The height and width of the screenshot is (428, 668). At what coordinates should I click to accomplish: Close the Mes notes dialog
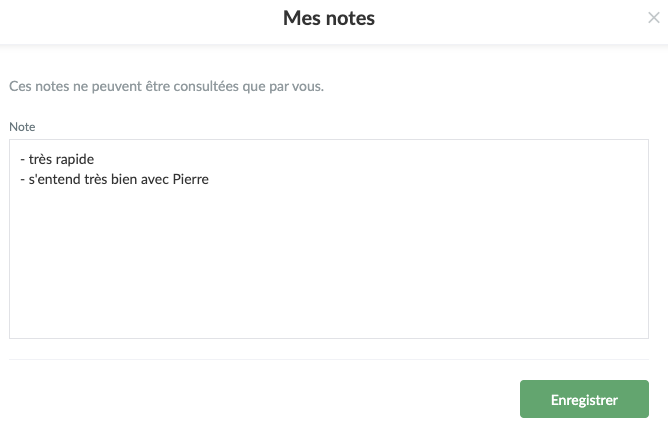click(x=654, y=18)
